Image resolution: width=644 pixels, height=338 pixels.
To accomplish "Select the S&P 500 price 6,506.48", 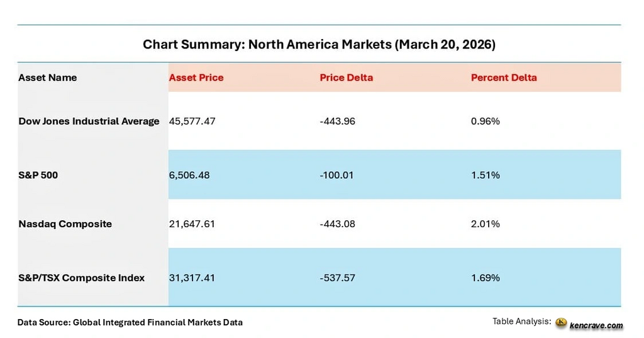I will [x=189, y=175].
